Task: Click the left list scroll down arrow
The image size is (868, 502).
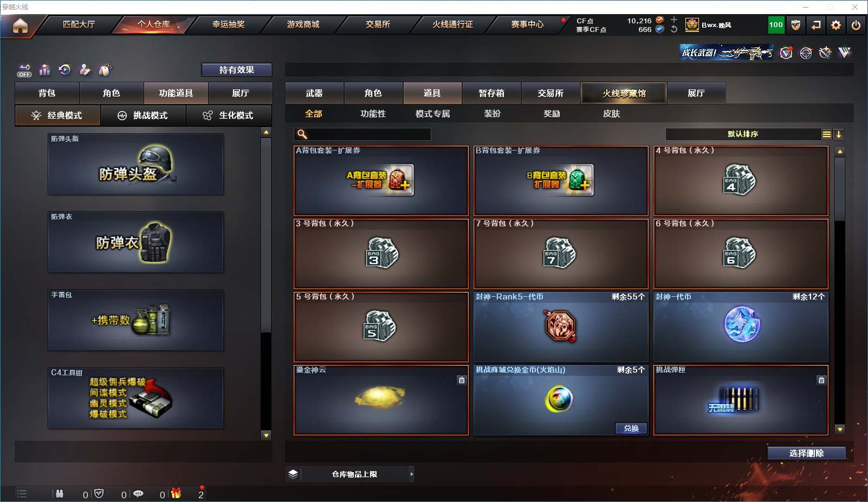Action: click(266, 435)
